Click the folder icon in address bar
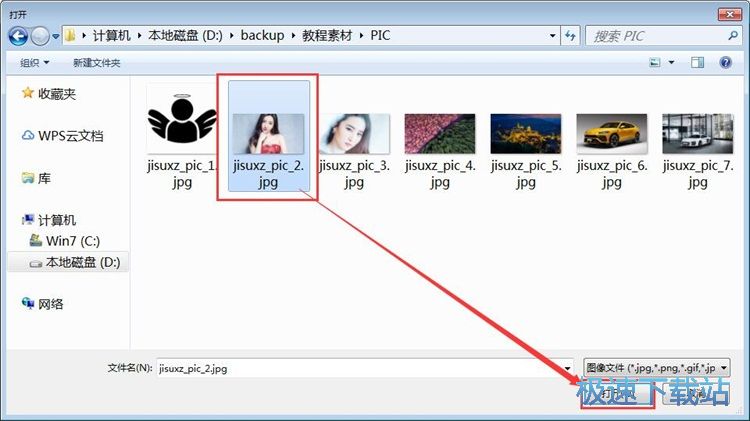 (70, 35)
